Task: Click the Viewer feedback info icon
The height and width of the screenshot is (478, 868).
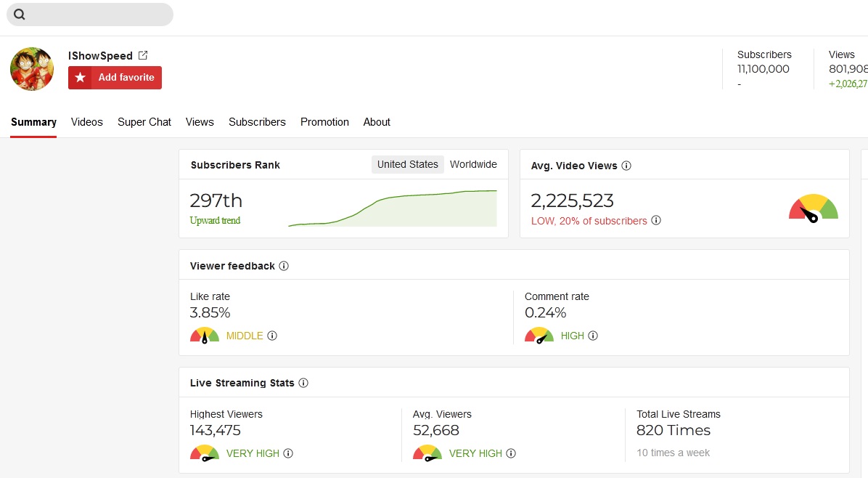Action: [x=284, y=266]
